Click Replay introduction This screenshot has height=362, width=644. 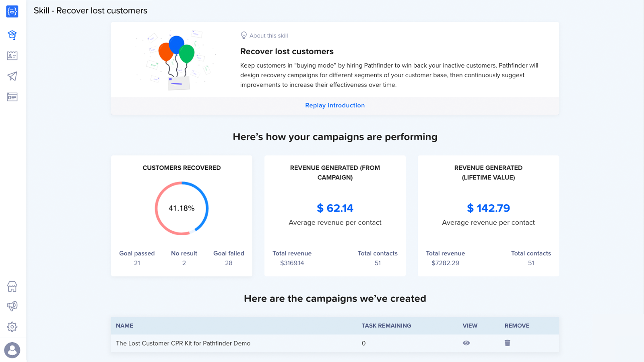[335, 105]
